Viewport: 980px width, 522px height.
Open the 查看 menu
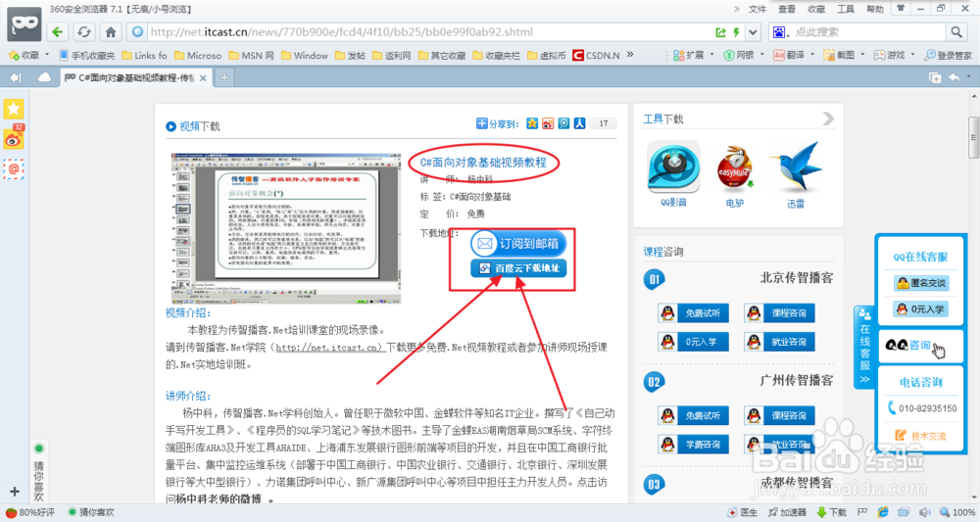coord(786,9)
